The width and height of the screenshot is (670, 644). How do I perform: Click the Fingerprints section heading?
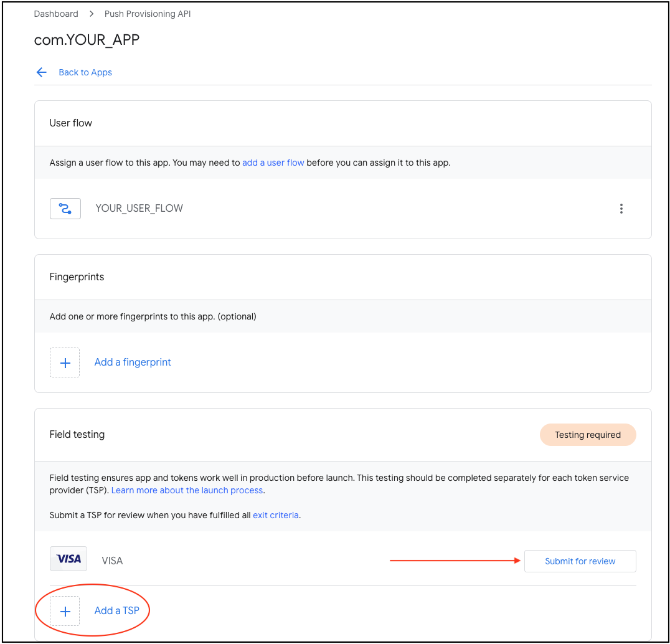(x=77, y=277)
